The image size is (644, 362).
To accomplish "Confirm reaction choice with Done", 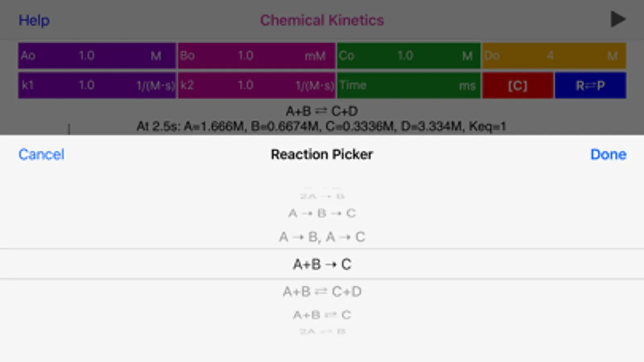I will [x=608, y=154].
